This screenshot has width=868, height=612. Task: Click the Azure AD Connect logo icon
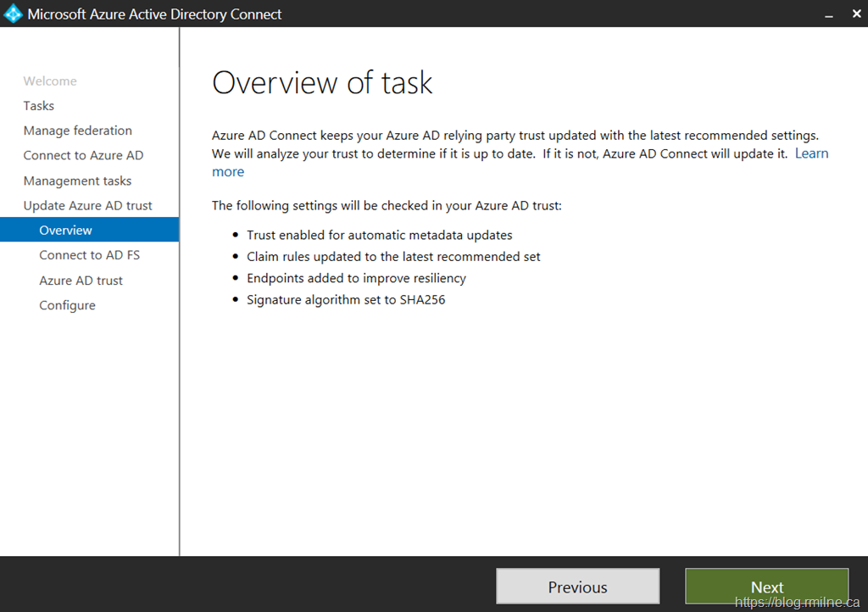click(13, 14)
